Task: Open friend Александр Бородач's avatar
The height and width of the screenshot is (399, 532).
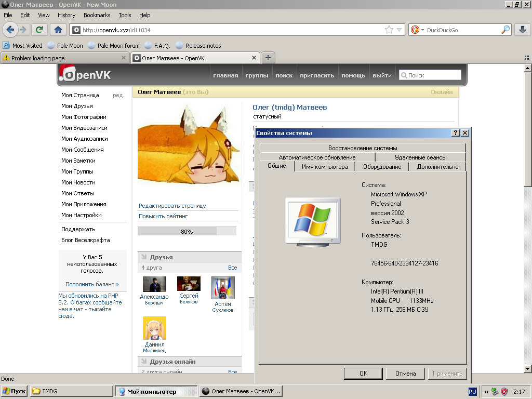Action: coord(154,284)
